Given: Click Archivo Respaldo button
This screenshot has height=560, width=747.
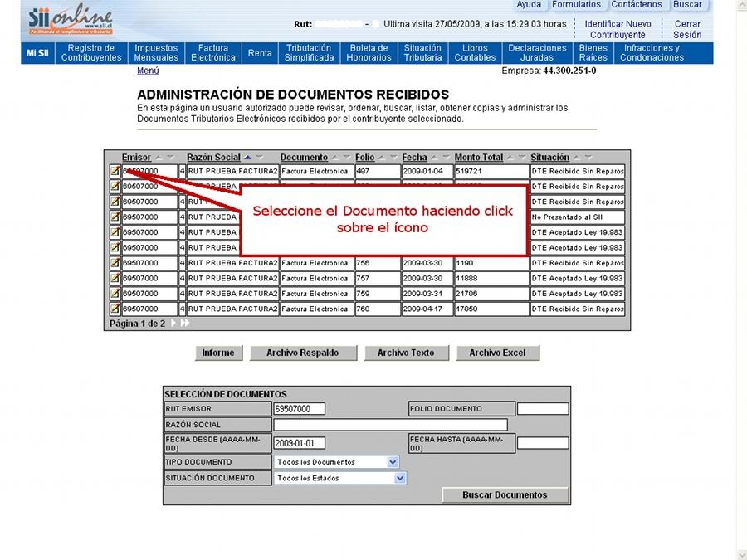Looking at the screenshot, I should pos(303,353).
